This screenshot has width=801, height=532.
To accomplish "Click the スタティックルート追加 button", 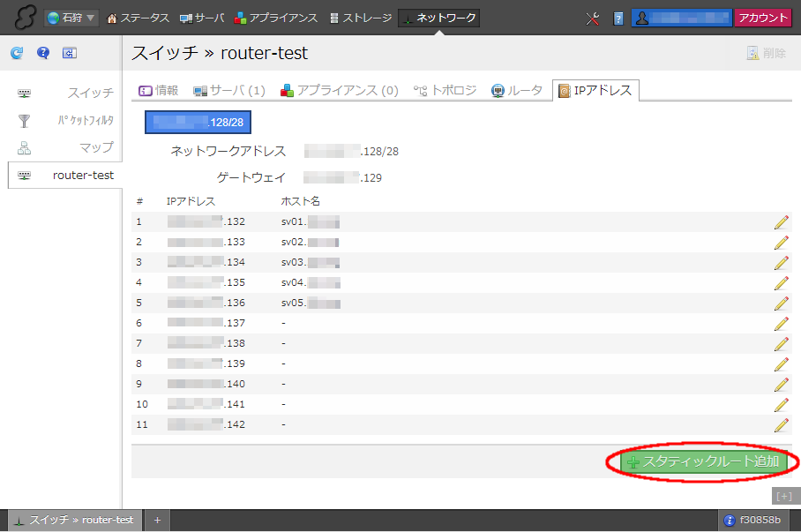I will click(703, 461).
